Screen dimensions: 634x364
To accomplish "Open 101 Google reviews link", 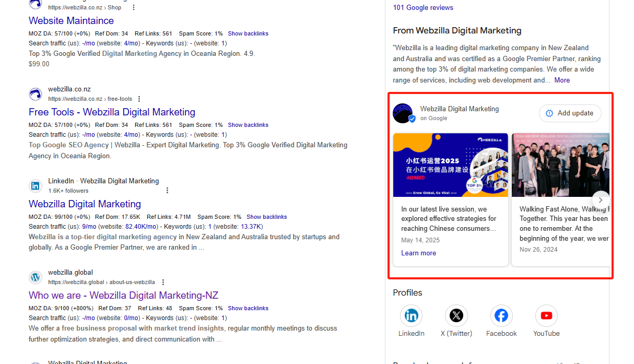I will [423, 8].
